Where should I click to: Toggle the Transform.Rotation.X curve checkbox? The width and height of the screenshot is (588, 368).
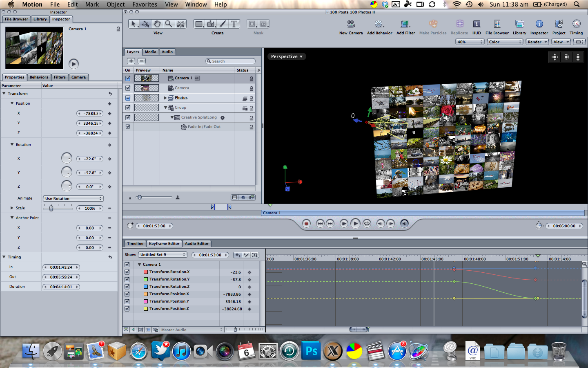127,272
